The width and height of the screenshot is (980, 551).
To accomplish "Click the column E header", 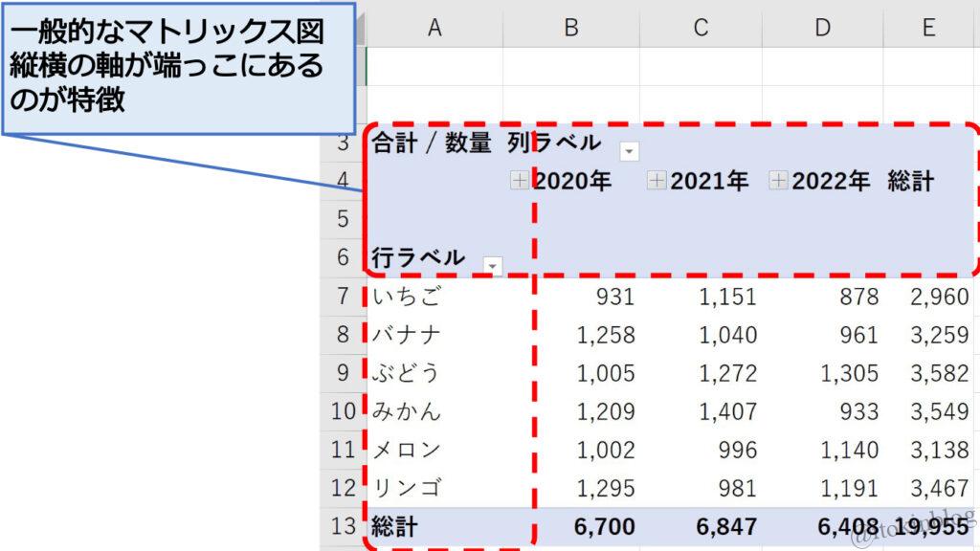I will point(928,29).
